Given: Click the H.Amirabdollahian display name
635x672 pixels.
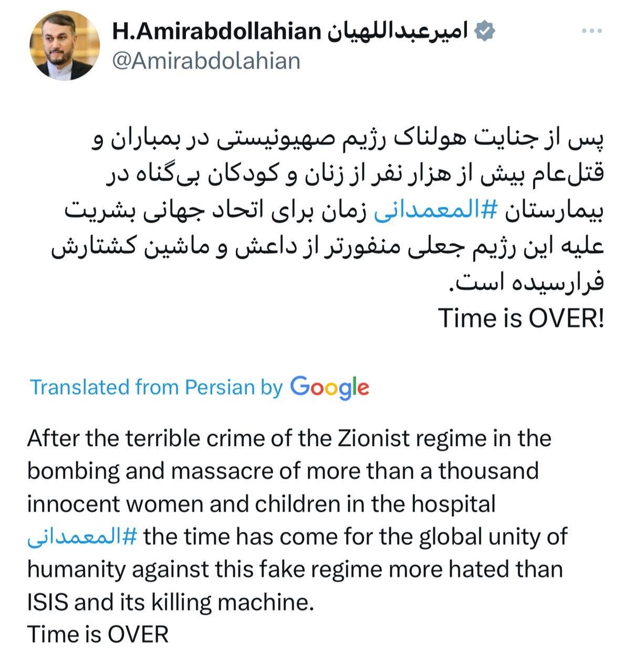Looking at the screenshot, I should (x=216, y=31).
